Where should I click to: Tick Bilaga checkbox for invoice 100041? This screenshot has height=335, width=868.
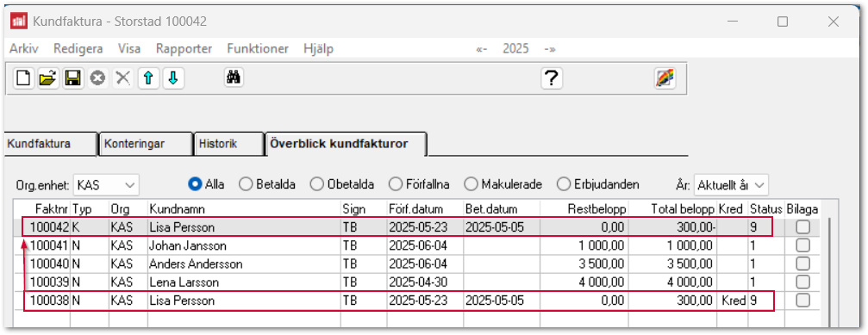[x=802, y=245]
